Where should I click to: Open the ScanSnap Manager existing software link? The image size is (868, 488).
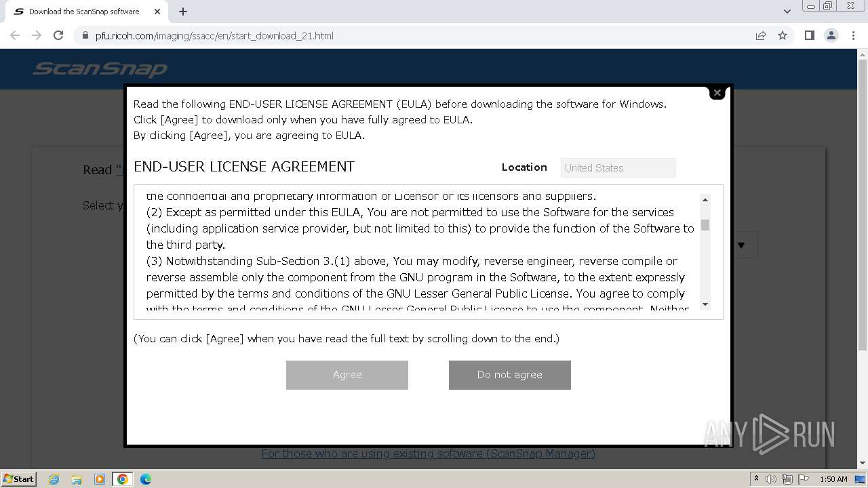coord(429,453)
